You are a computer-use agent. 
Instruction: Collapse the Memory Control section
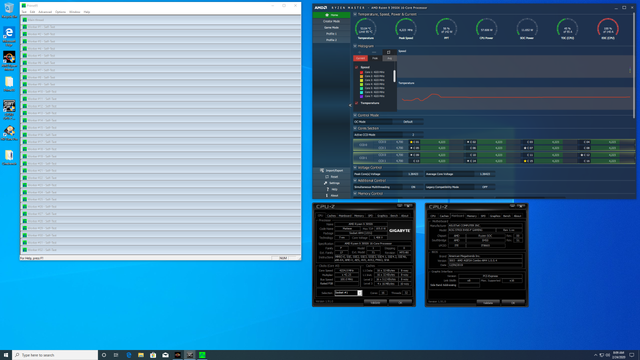(x=355, y=194)
